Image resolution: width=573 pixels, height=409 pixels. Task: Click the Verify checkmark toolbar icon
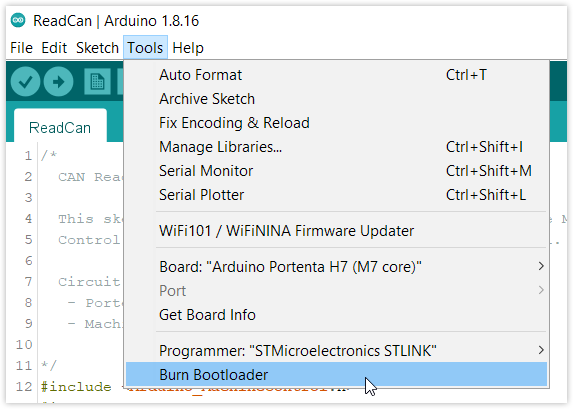coord(25,82)
